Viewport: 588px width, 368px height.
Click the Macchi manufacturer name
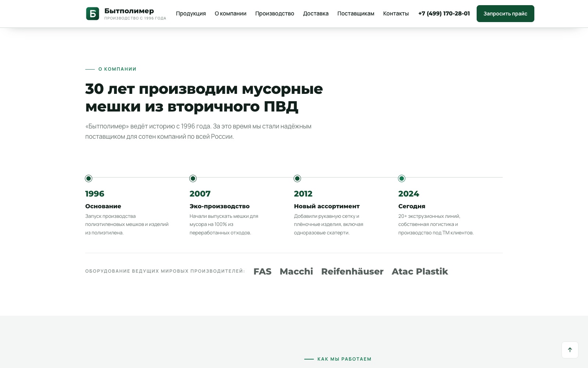296,272
